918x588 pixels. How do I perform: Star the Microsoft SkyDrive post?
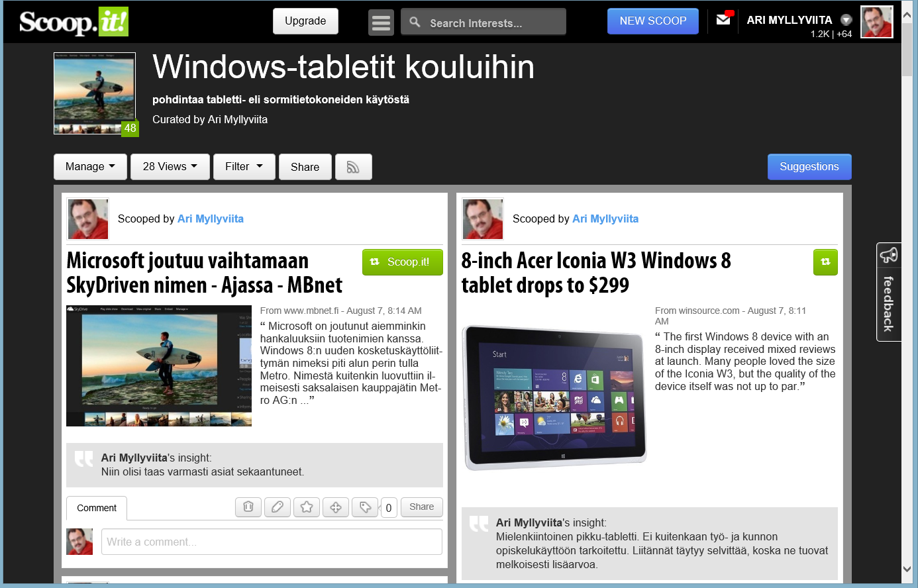tap(307, 507)
